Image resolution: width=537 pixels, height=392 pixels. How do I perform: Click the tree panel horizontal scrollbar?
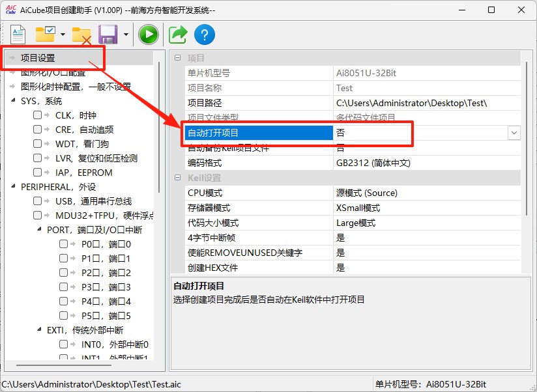tap(64, 365)
